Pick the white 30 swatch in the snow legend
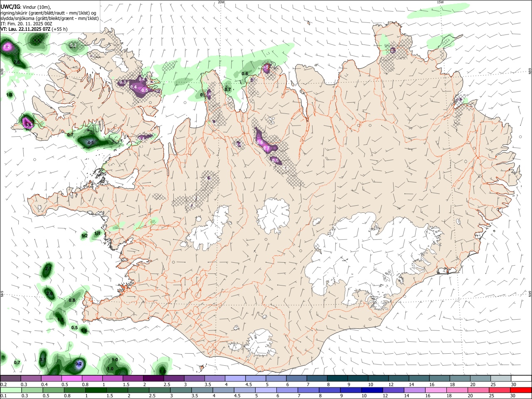 click(521, 378)
